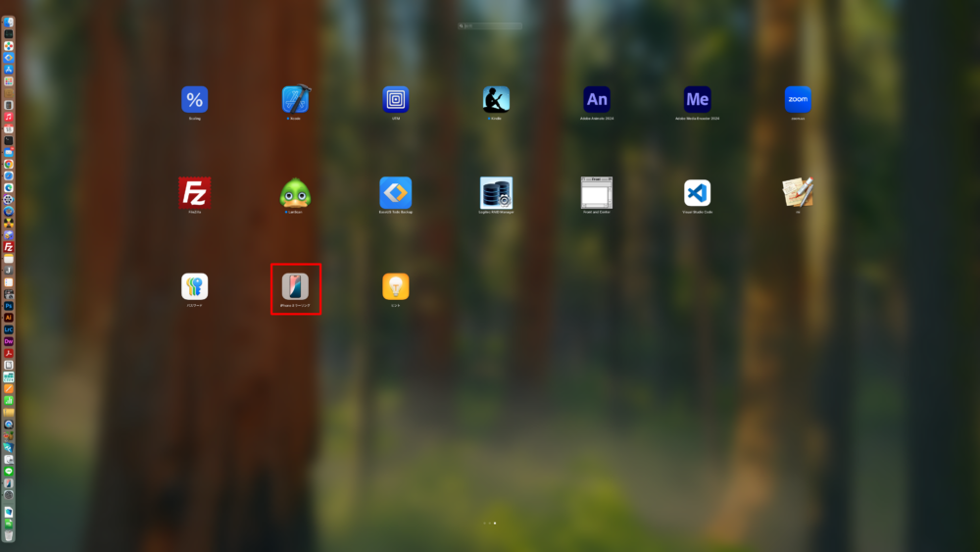Open EaseUS Todo Backup
Screen dimensions: 980x552
(396, 192)
